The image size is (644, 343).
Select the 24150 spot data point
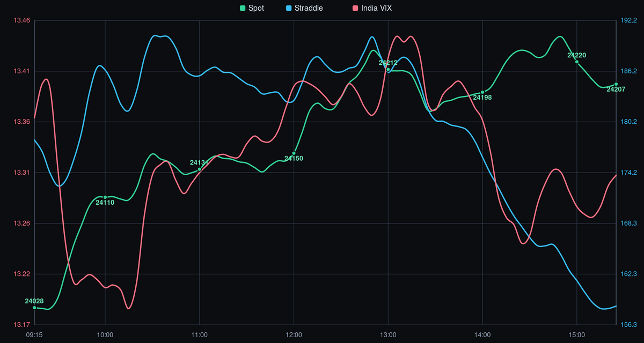[x=294, y=153]
